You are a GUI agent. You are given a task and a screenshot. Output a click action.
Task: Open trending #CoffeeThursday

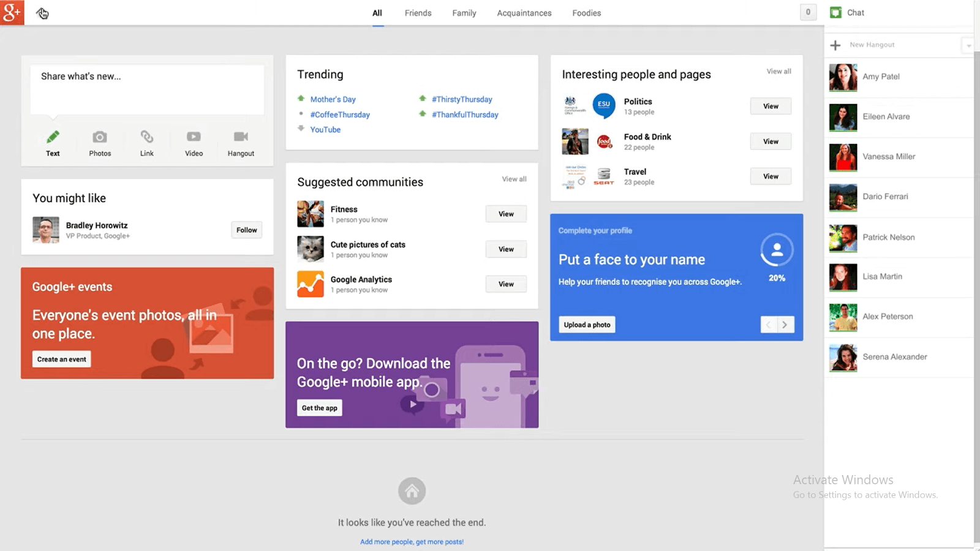[340, 114]
